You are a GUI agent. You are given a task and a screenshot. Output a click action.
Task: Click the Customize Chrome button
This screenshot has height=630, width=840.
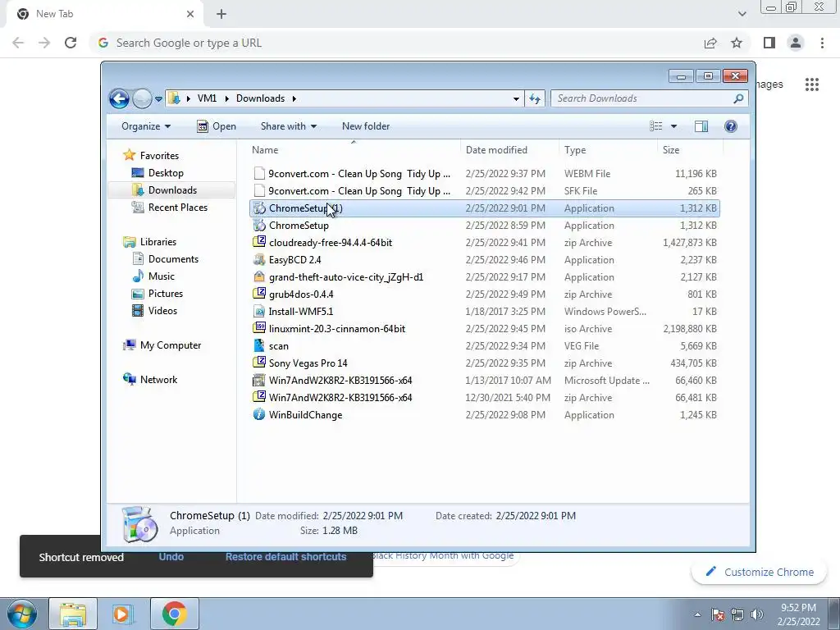[x=760, y=572]
